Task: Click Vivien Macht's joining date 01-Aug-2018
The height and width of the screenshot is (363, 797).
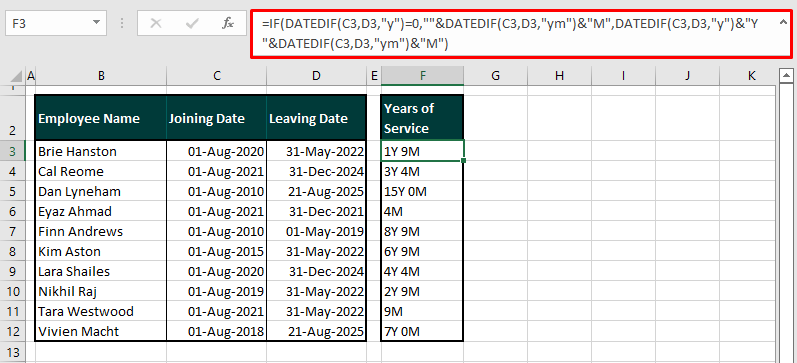Action: point(217,332)
